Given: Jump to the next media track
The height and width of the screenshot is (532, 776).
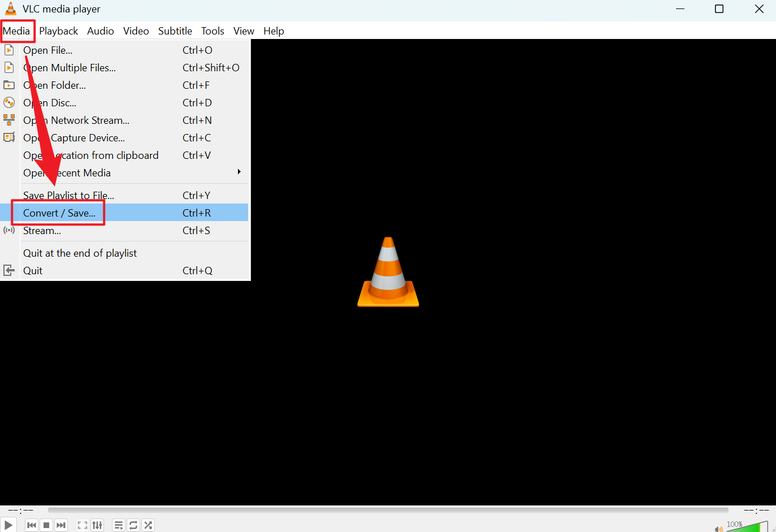Looking at the screenshot, I should click(x=61, y=525).
